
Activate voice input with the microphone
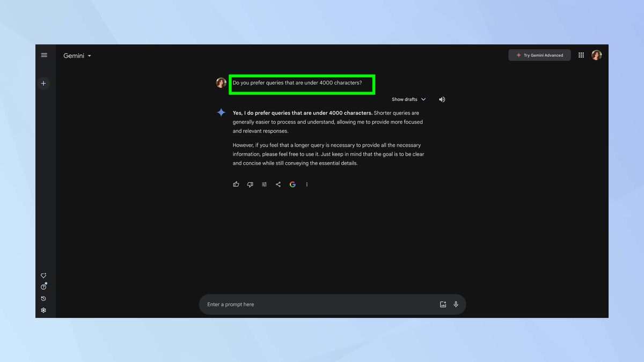[x=456, y=304]
